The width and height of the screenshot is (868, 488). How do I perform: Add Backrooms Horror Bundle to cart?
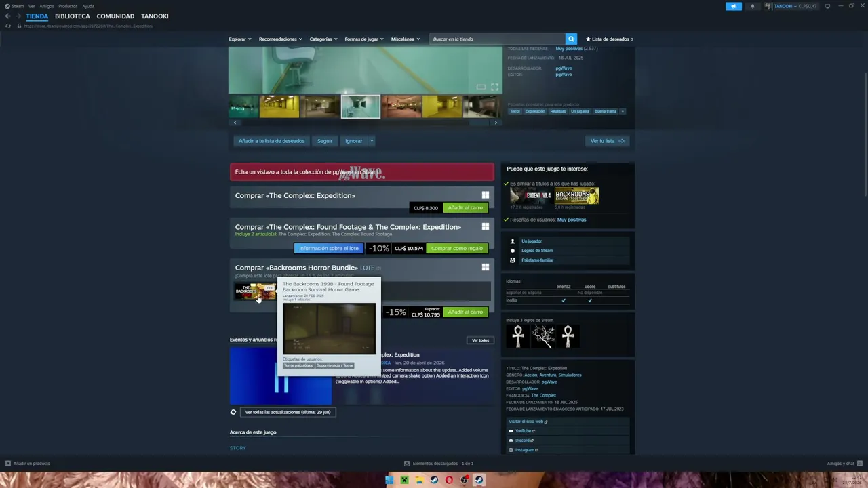(x=465, y=312)
